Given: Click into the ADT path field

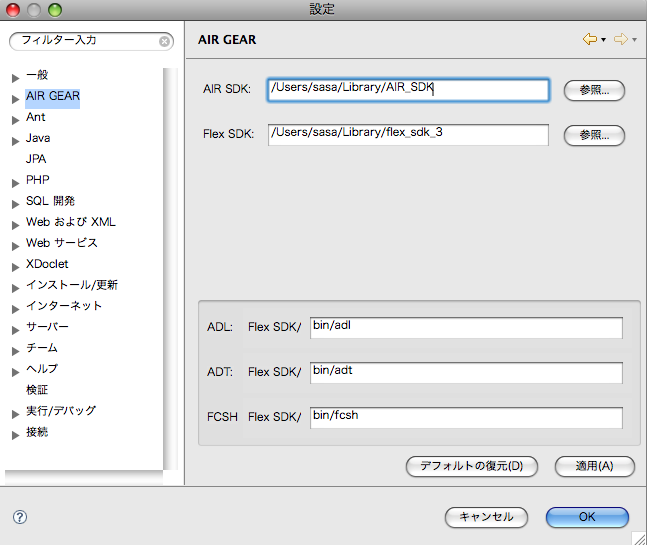Looking at the screenshot, I should pyautogui.click(x=466, y=372).
